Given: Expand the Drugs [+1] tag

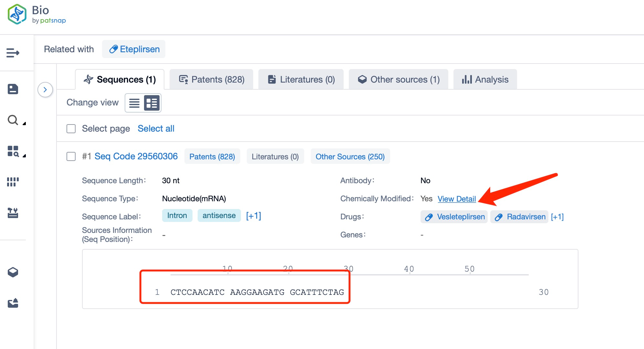Looking at the screenshot, I should 558,217.
